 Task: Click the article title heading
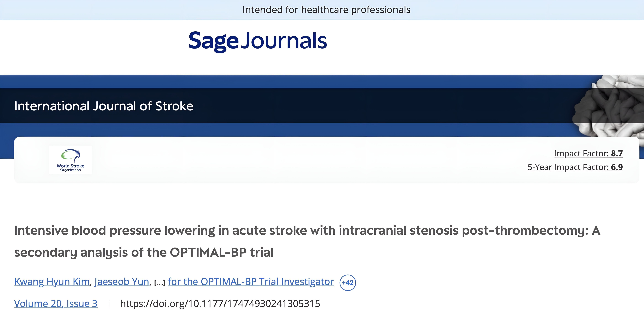[x=307, y=241]
